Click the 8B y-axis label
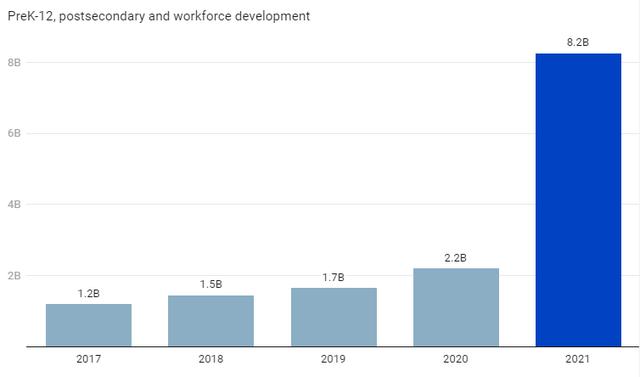 (14, 62)
